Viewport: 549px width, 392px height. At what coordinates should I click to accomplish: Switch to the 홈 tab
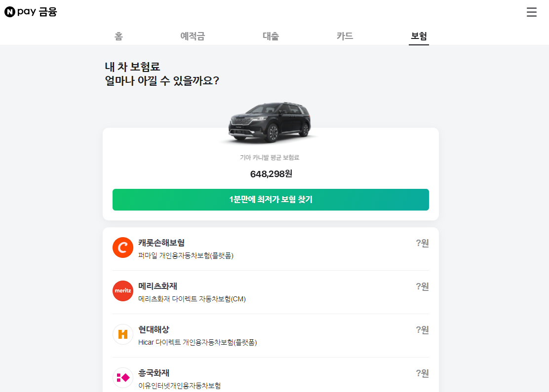click(118, 36)
